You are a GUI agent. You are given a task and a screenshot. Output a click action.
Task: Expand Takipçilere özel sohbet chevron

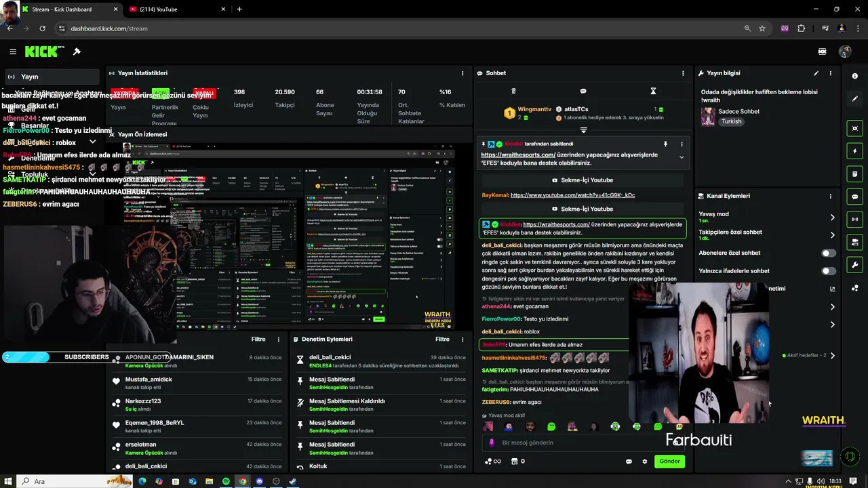833,235
